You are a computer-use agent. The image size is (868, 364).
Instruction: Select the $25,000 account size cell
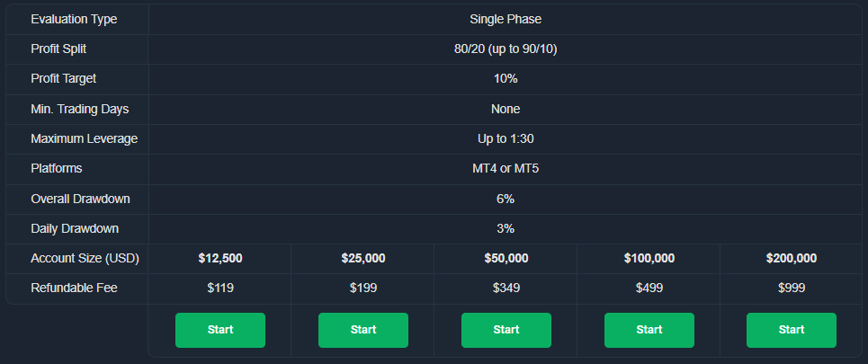point(363,258)
